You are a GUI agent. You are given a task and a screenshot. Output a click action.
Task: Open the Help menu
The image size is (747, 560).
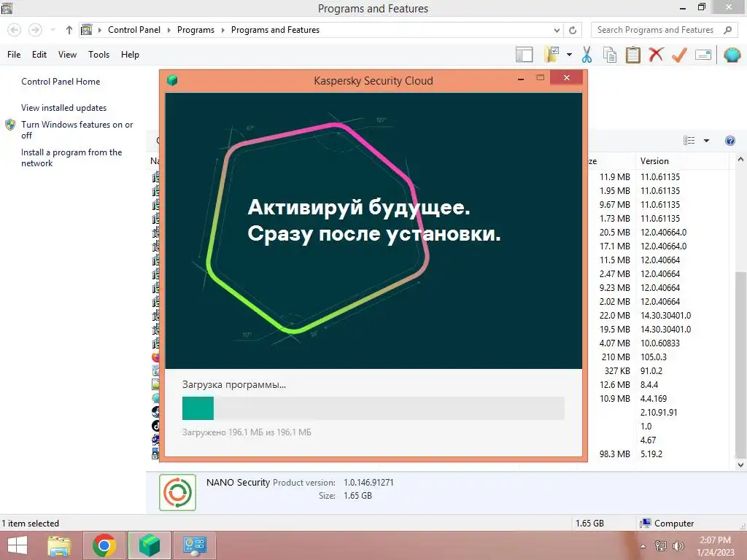click(130, 55)
